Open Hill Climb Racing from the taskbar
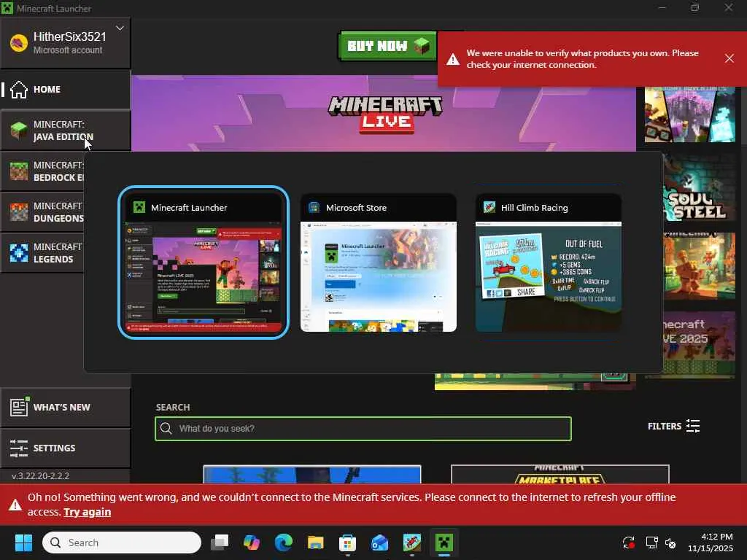Viewport: 747px width, 560px height. 412,542
